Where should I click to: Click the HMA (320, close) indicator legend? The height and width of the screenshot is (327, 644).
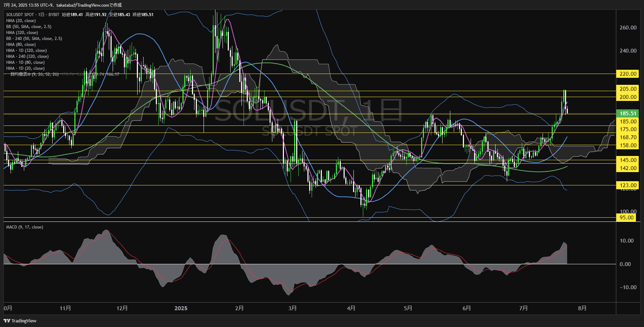coord(22,33)
